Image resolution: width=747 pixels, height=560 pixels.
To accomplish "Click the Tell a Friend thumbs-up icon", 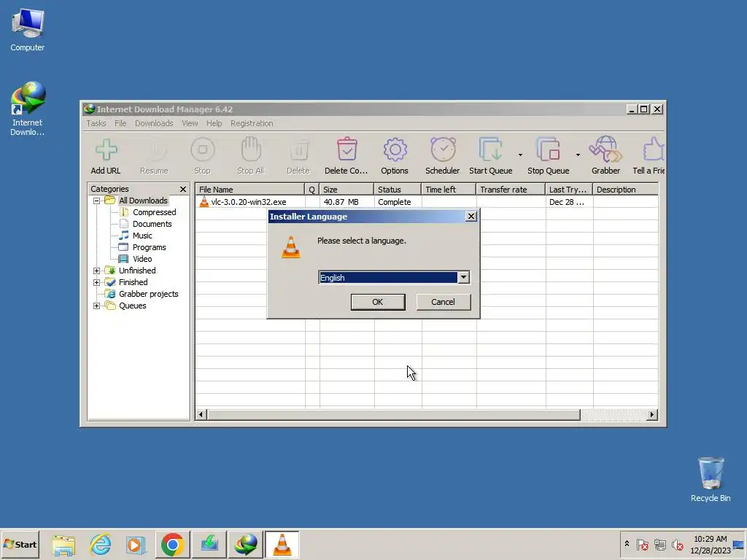I will 653,149.
